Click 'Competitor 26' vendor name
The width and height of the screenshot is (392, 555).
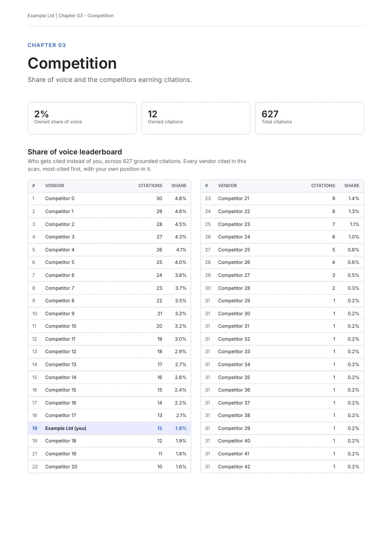click(234, 262)
